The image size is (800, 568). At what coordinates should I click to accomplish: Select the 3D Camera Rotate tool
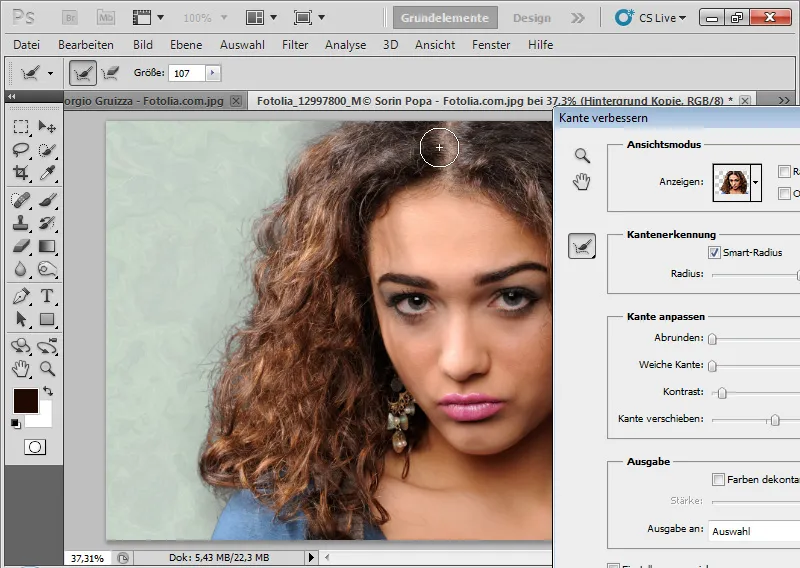pos(47,346)
